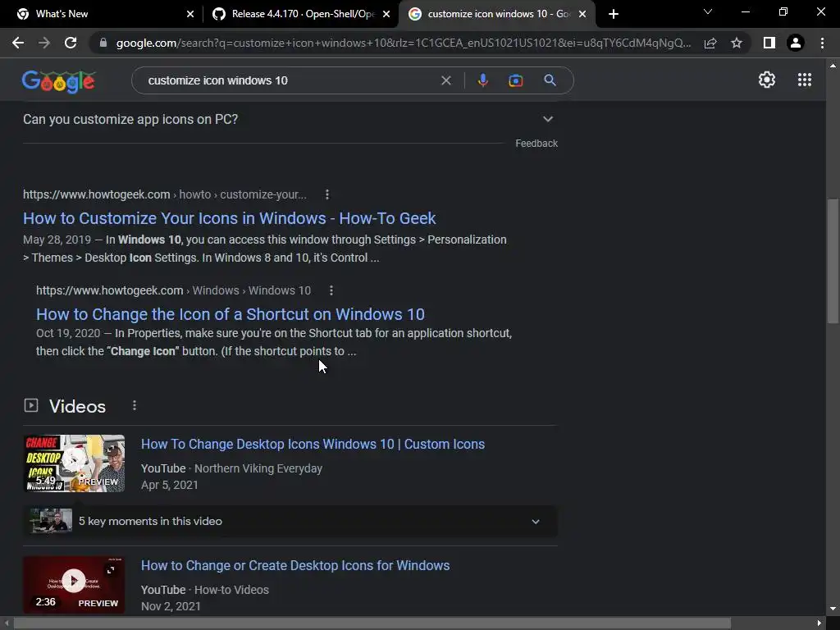The height and width of the screenshot is (630, 840).
Task: Start a voice search with microphone
Action: [482, 80]
